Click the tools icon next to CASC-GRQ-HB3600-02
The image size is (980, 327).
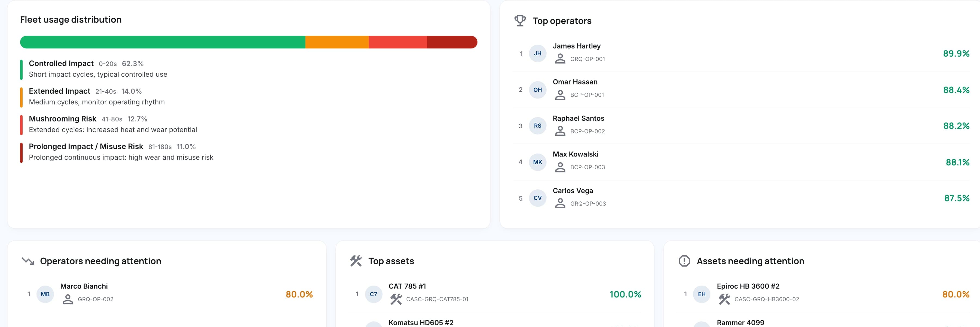click(724, 299)
